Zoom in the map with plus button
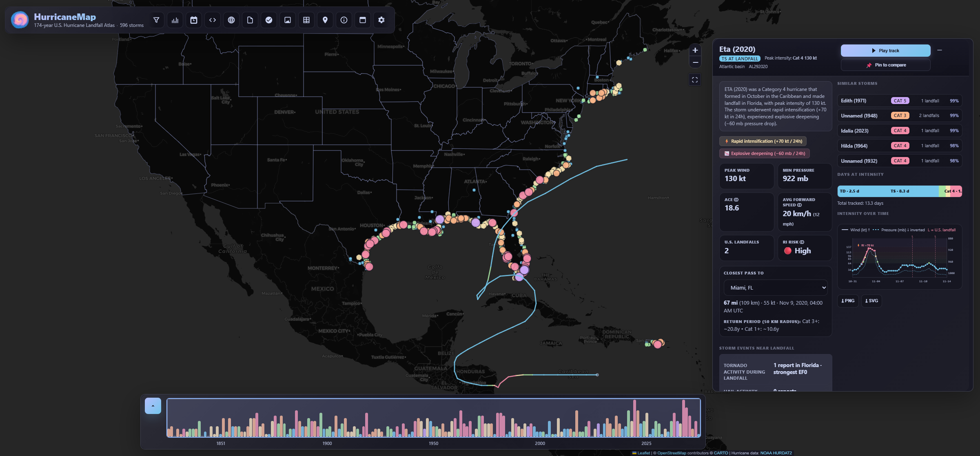 tap(695, 50)
